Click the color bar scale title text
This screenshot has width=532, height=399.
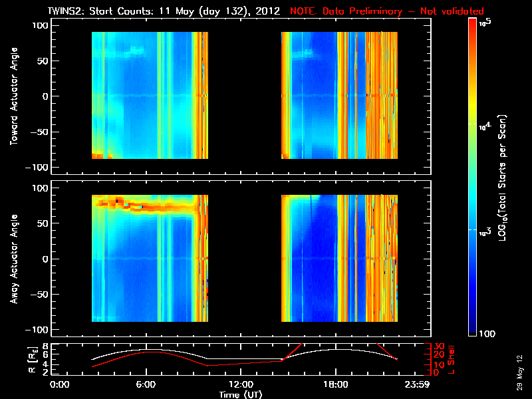tap(503, 178)
